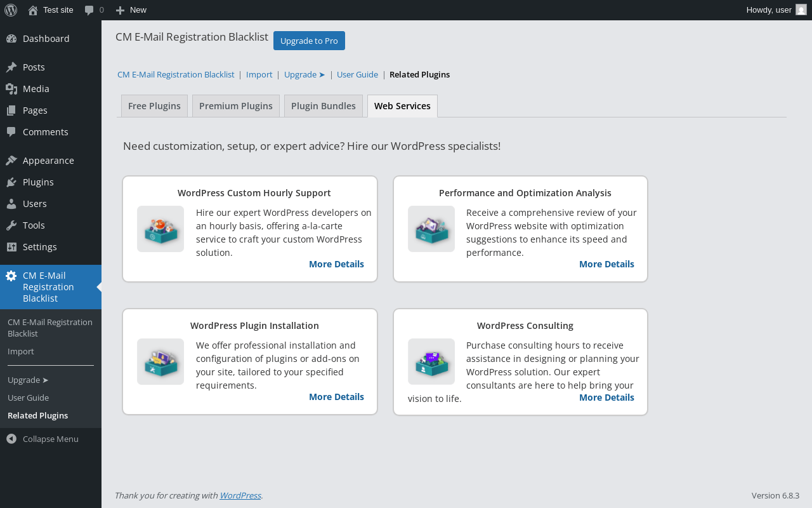Click the Performance and Optimization Analysis image

click(431, 229)
